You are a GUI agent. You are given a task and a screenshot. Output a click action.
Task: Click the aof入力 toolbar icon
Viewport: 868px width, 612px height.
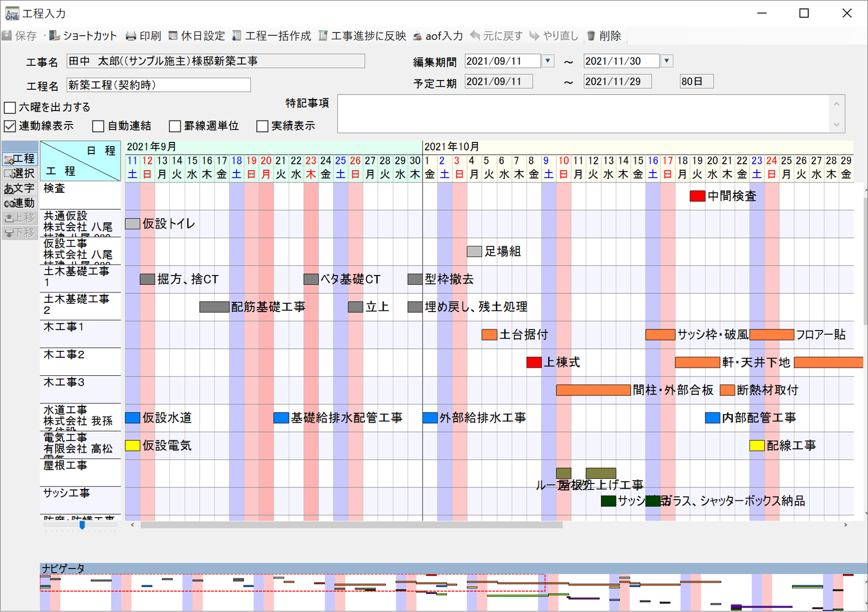pos(438,35)
